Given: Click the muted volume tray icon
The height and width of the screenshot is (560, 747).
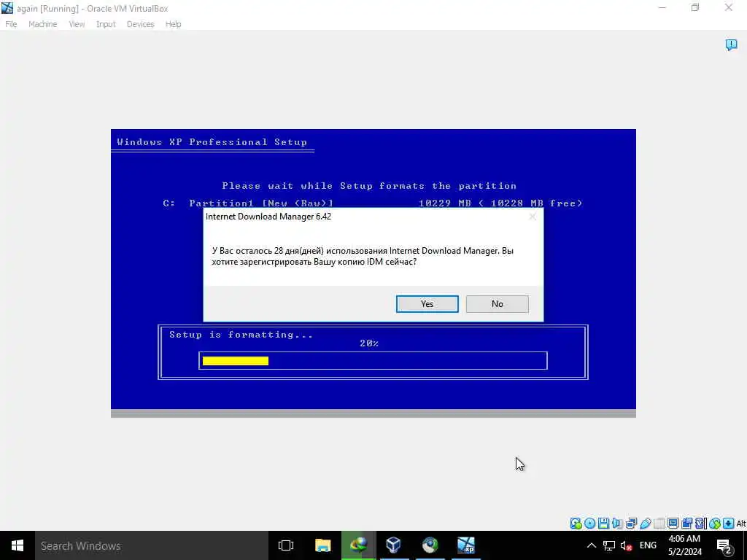Looking at the screenshot, I should point(627,545).
